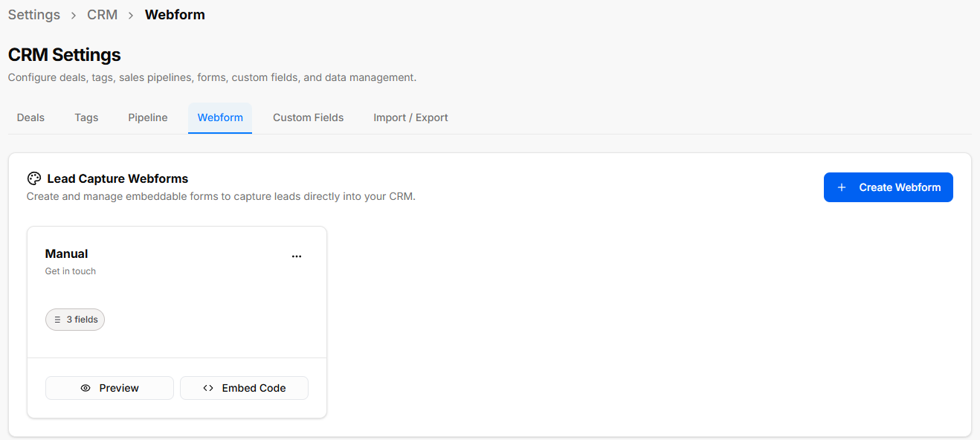Click the Create Webform button
The image size is (980, 440).
pos(889,187)
